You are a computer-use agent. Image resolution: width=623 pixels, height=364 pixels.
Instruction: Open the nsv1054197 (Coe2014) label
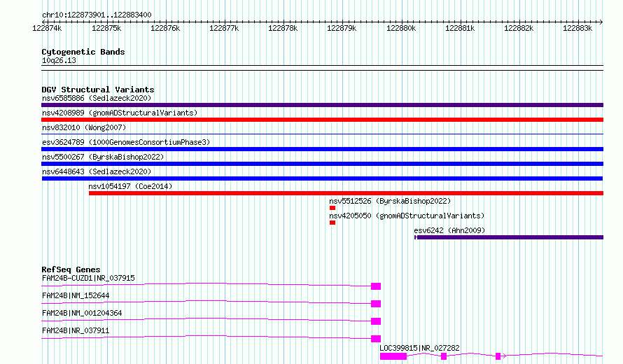130,186
